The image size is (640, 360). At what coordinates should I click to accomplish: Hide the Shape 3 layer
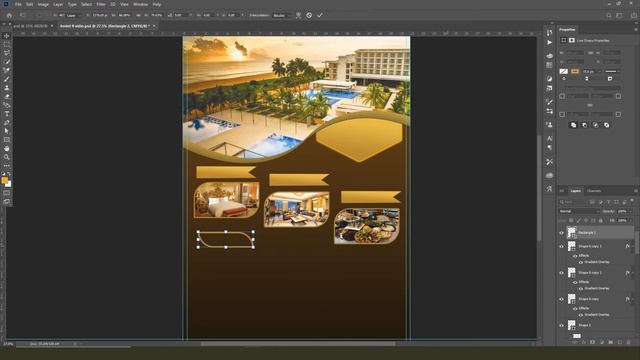(561, 326)
